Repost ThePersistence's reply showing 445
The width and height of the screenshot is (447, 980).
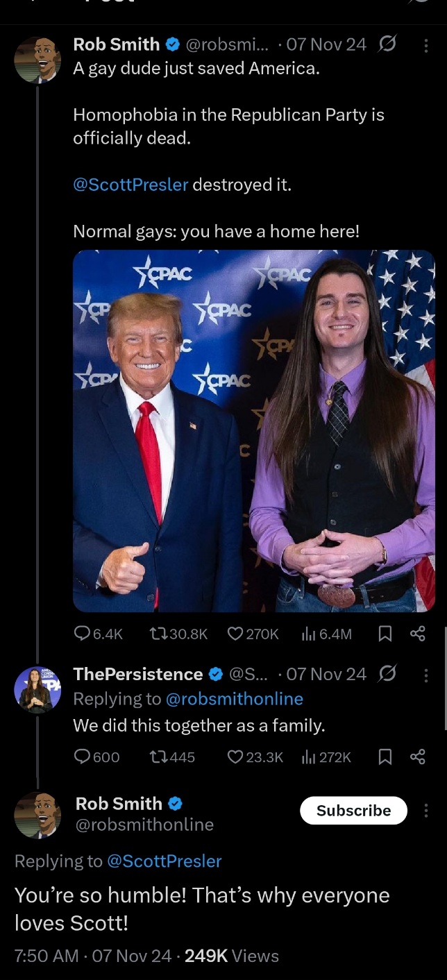tap(172, 757)
